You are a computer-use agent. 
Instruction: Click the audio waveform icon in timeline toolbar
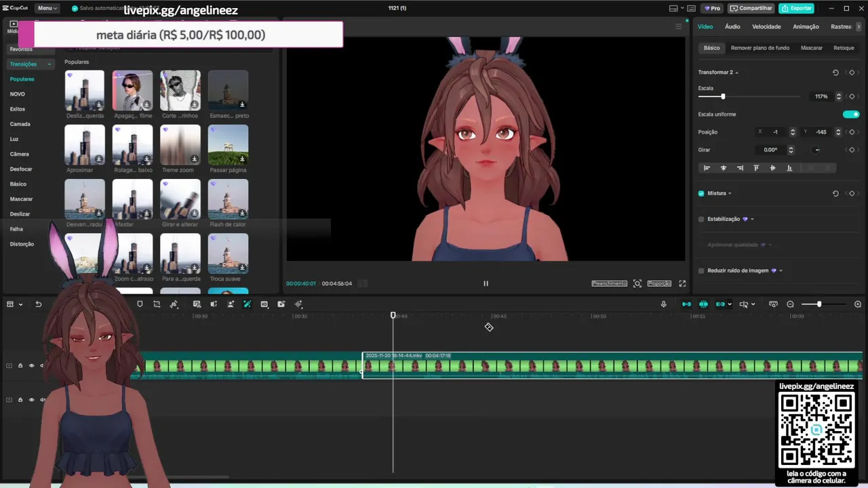298,304
